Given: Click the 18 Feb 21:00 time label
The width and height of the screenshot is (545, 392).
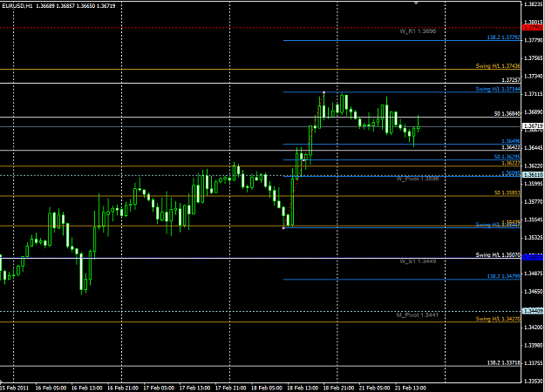Looking at the screenshot, I should click(338, 388).
